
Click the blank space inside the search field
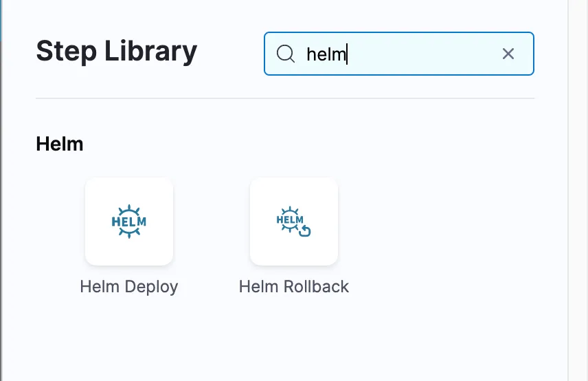point(426,54)
